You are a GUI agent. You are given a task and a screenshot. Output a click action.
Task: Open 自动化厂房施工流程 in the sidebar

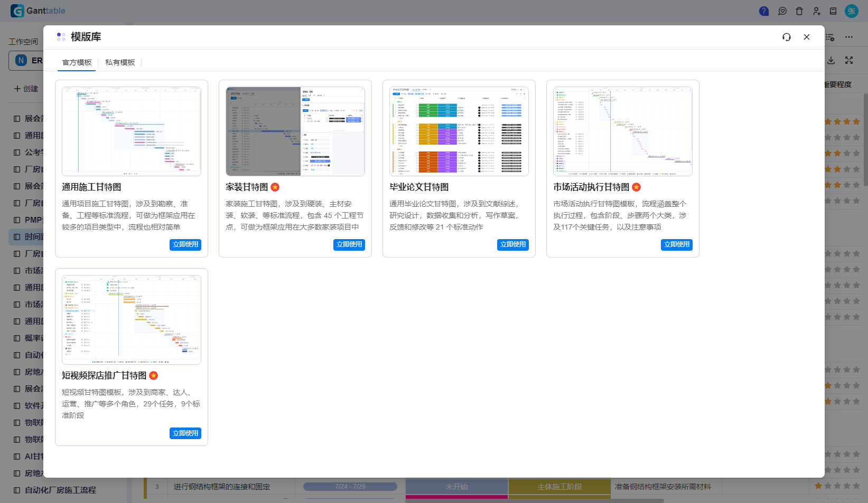[x=60, y=490]
